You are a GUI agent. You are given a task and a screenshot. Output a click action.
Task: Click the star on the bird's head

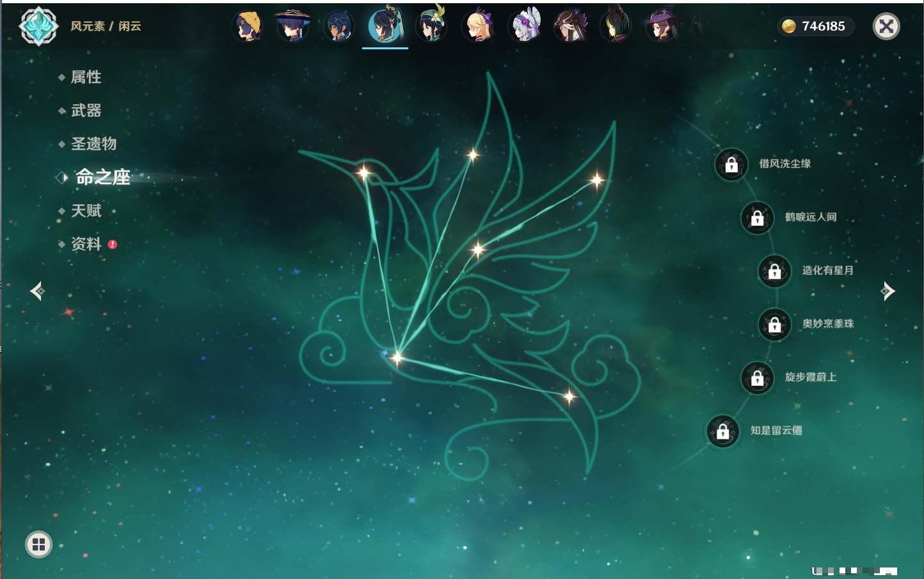[x=363, y=172]
